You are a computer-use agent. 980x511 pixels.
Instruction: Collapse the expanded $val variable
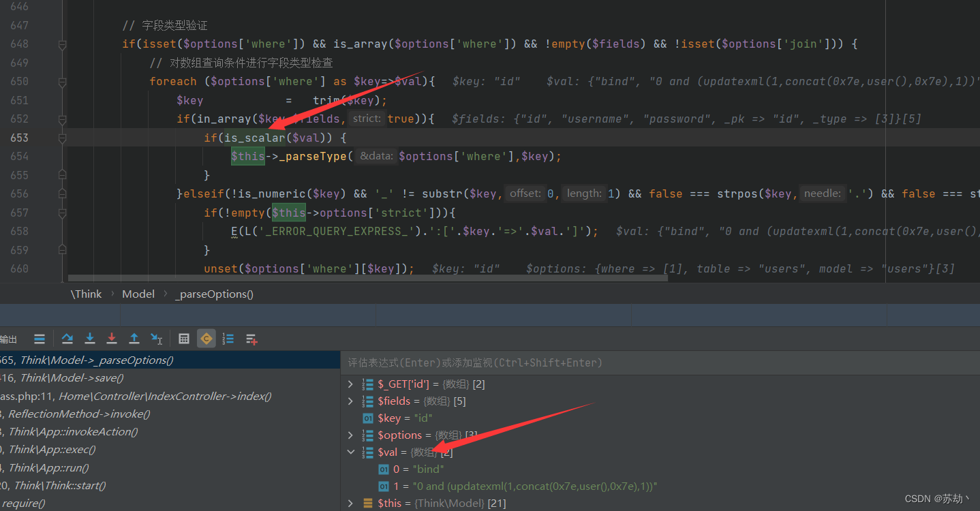click(x=351, y=452)
